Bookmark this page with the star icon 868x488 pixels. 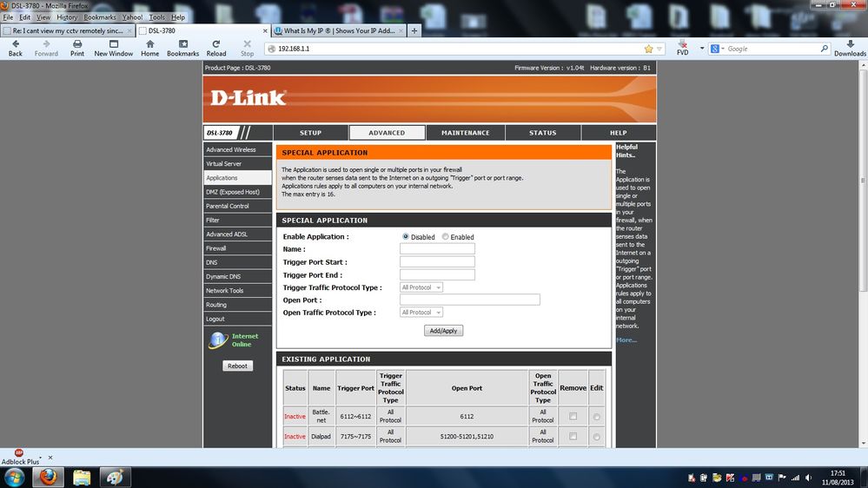[649, 49]
